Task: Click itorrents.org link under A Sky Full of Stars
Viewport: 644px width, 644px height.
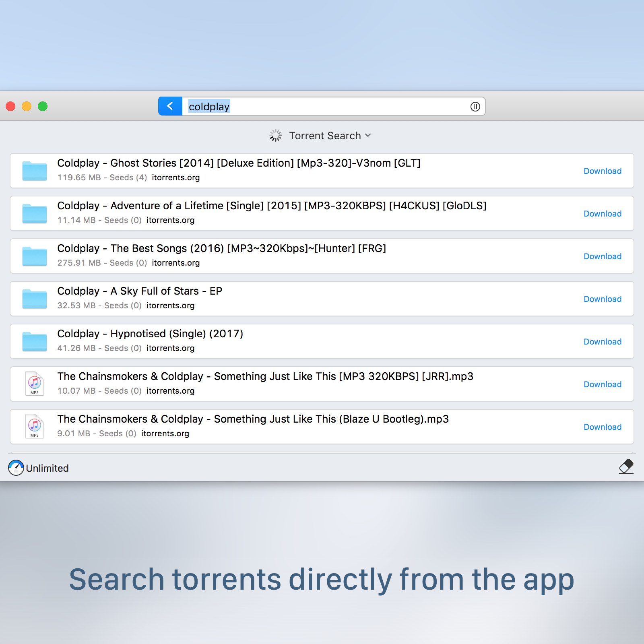Action: pos(171,305)
